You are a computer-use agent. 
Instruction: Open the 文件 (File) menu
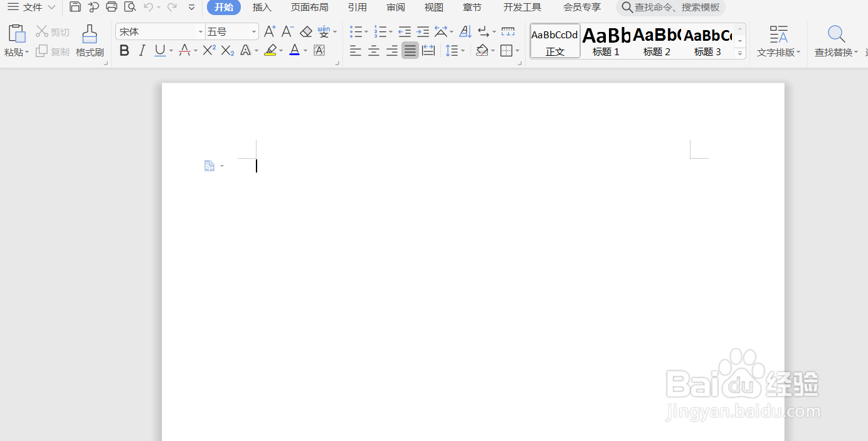[x=32, y=7]
